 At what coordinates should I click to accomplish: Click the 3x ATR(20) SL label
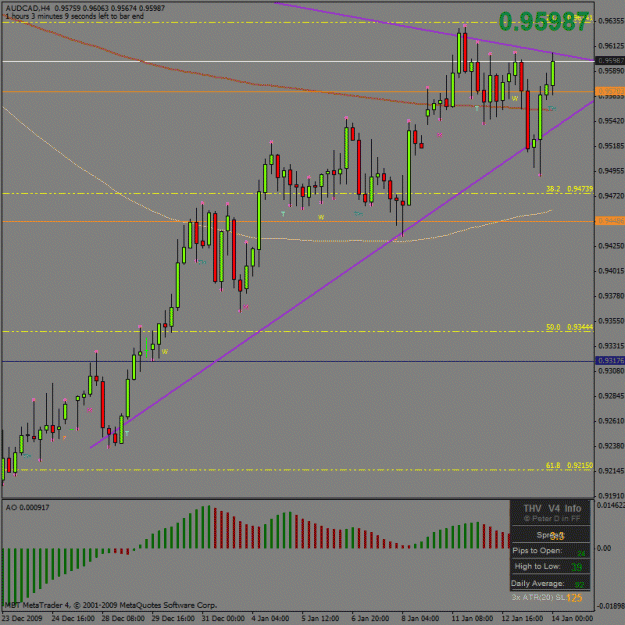pyautogui.click(x=539, y=597)
